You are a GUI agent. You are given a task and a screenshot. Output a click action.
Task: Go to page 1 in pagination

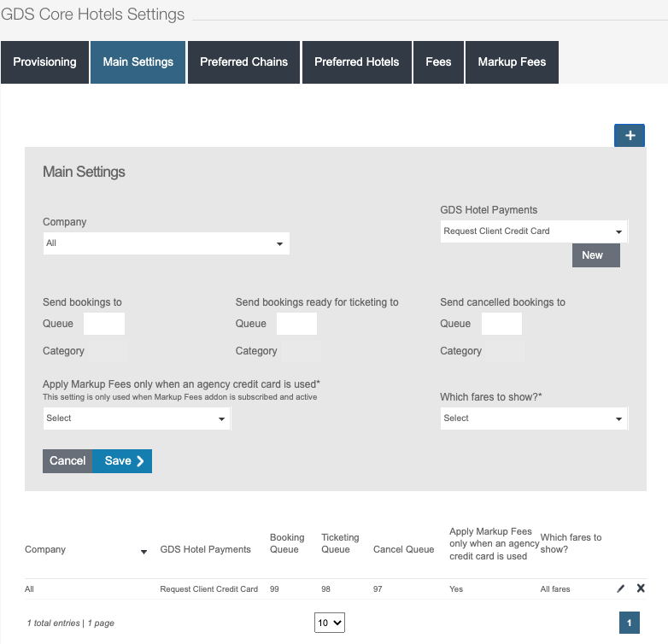point(629,624)
